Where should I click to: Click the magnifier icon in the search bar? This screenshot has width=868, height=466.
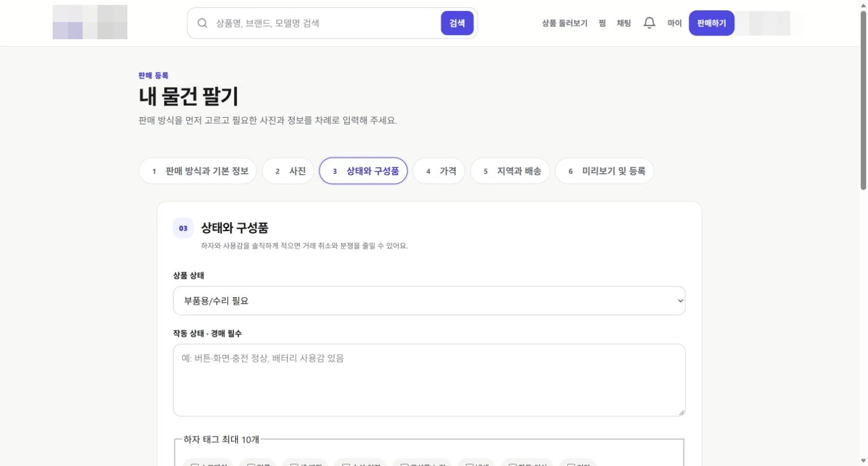click(x=202, y=23)
